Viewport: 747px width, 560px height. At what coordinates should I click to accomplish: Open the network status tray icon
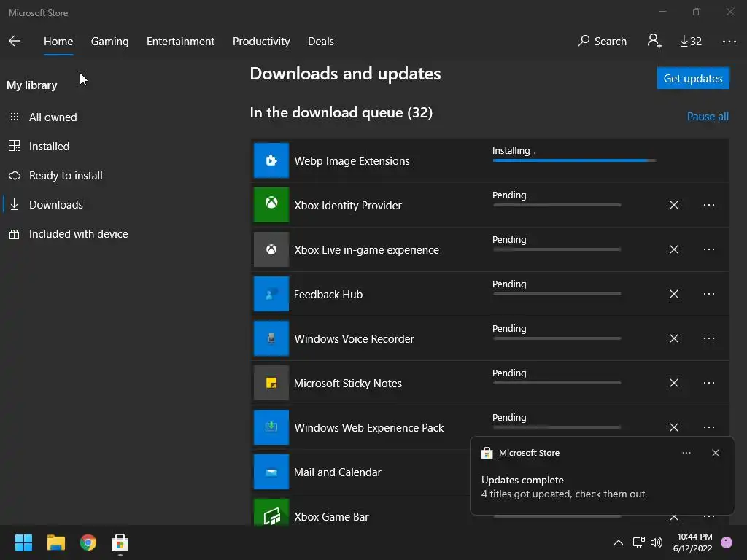[x=638, y=542]
